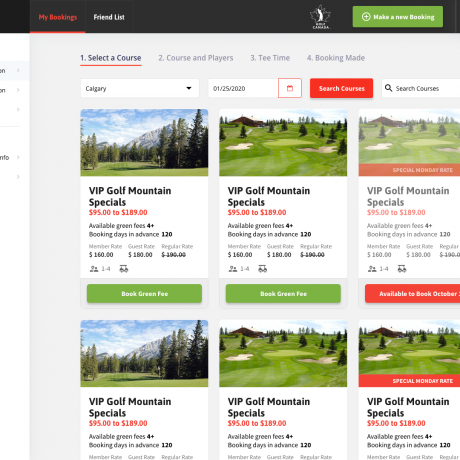Open bottom-middle card's golf green photo
This screenshot has height=460, width=460.
(x=283, y=353)
